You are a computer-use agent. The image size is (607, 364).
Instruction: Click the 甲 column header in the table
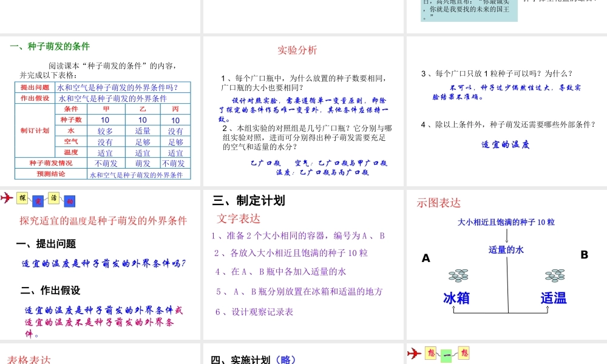106,109
